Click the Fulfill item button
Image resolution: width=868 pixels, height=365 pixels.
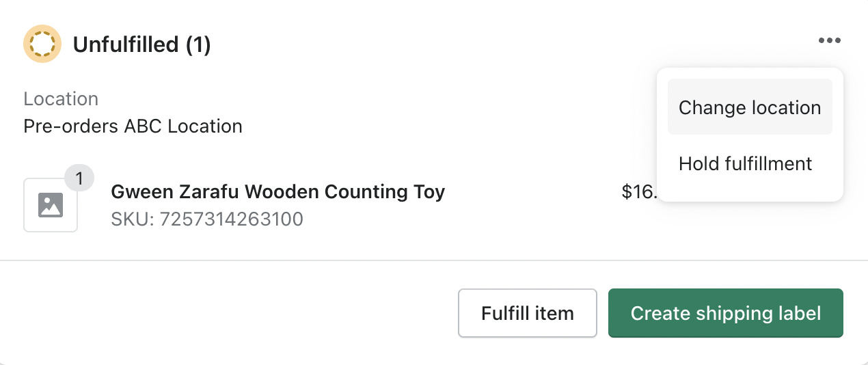(x=528, y=313)
